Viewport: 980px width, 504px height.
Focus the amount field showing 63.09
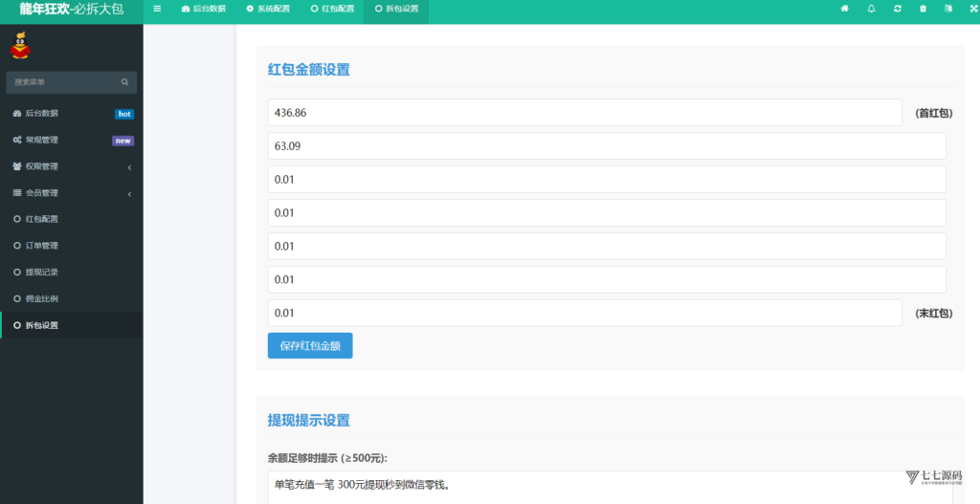(607, 146)
